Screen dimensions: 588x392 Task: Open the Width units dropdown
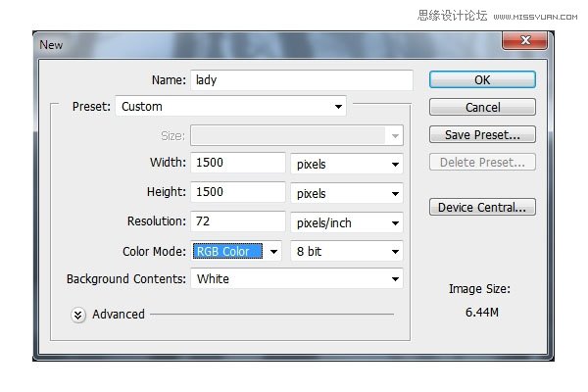[347, 164]
